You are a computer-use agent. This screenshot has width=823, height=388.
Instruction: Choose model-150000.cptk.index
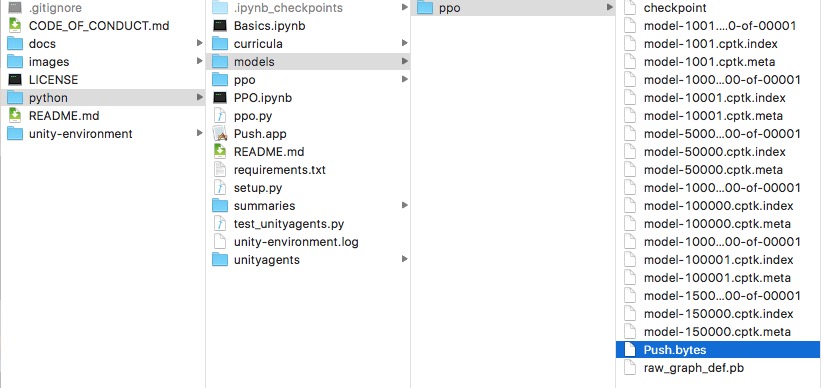pyautogui.click(x=719, y=314)
